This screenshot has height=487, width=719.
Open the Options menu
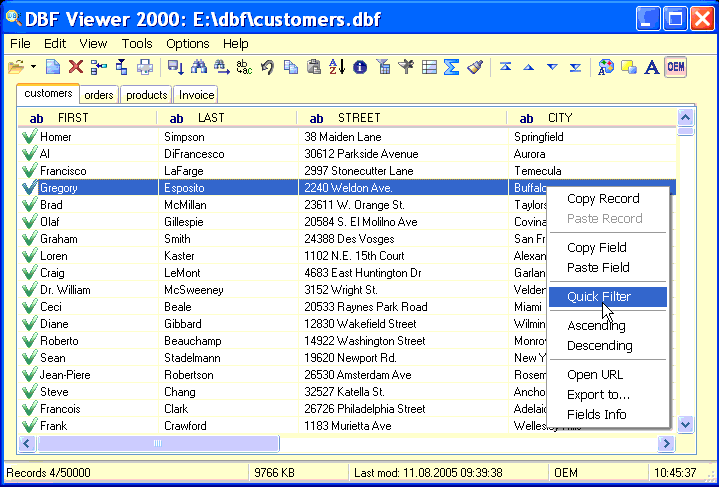pos(187,44)
